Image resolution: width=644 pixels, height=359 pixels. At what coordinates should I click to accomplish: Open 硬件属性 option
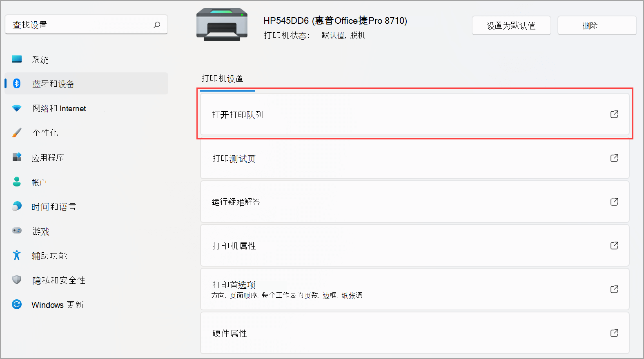pyautogui.click(x=414, y=333)
